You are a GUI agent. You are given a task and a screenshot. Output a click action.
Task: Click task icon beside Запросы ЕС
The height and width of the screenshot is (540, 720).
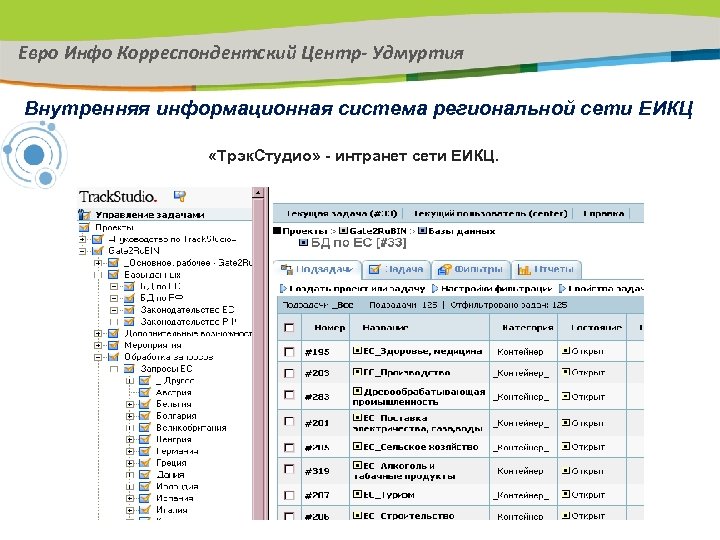coord(129,369)
